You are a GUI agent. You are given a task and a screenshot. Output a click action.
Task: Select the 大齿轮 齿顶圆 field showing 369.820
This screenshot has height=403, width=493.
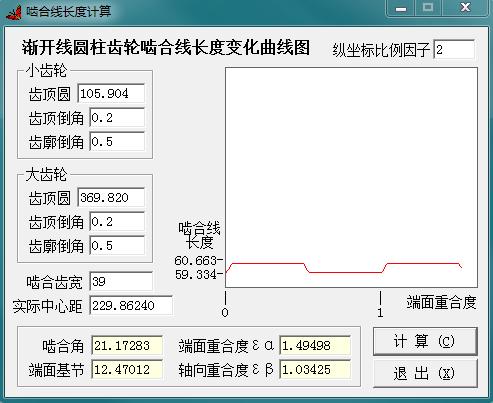coord(111,197)
